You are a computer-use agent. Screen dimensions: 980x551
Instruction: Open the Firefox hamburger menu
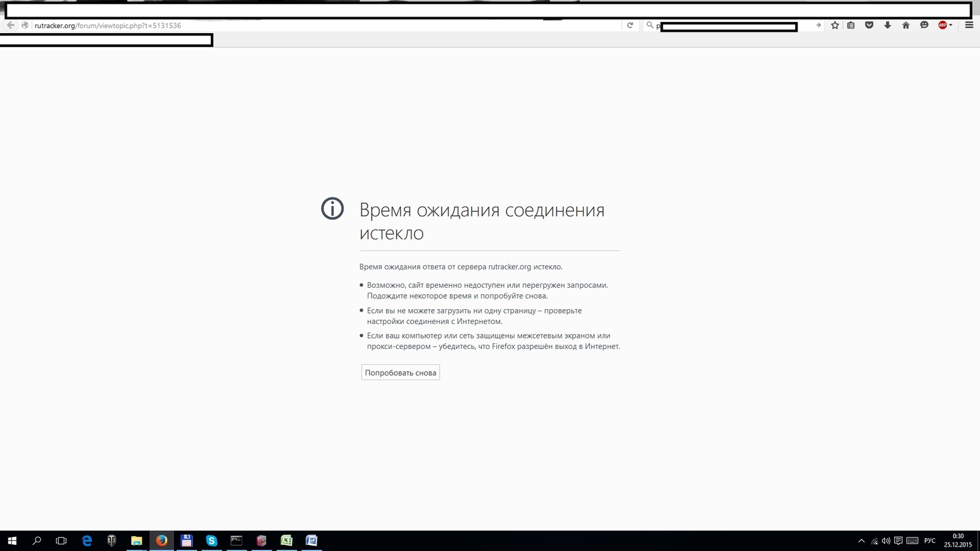pos(969,25)
